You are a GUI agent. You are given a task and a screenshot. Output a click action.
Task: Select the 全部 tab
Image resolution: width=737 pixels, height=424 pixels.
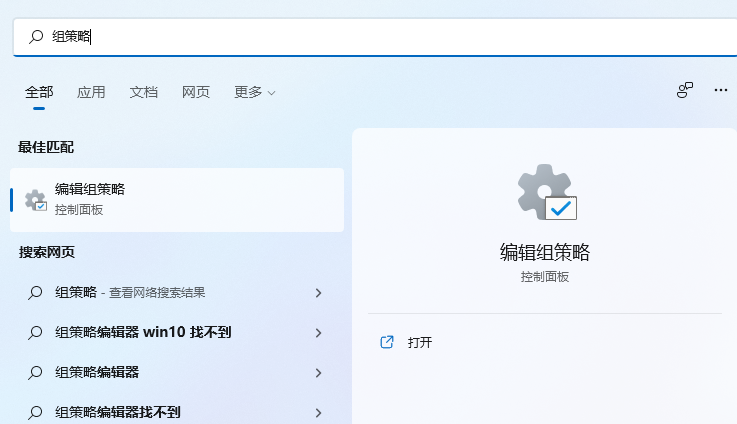tap(39, 92)
